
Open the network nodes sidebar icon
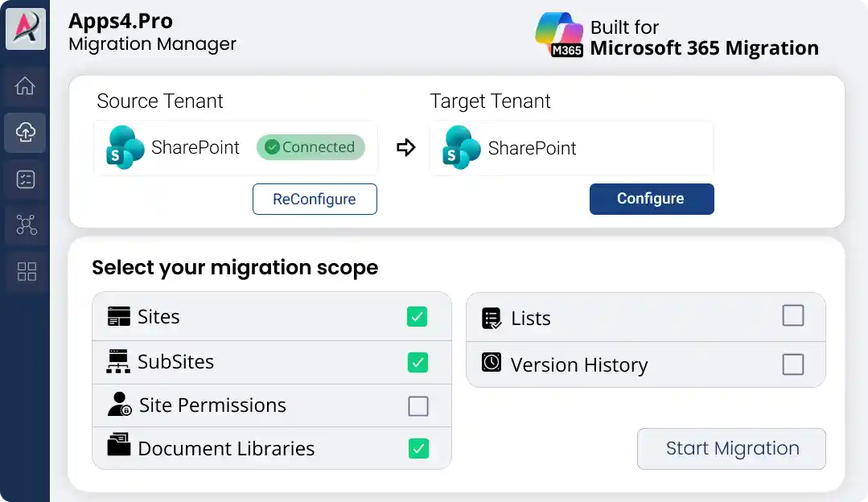[x=26, y=224]
